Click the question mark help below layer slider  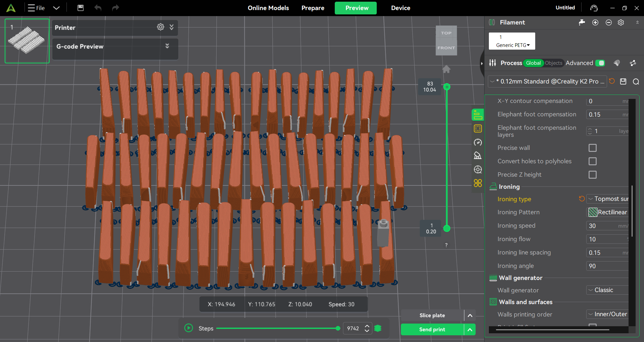coord(446,245)
